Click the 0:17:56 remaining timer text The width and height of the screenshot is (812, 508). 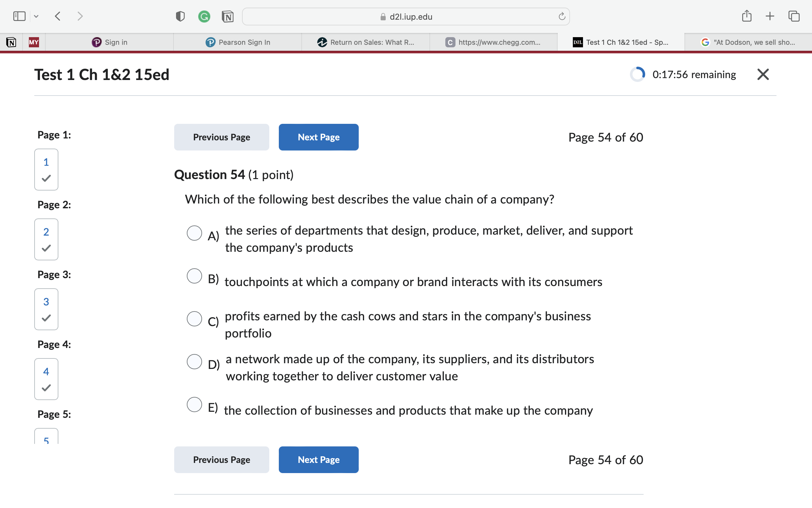(x=694, y=75)
